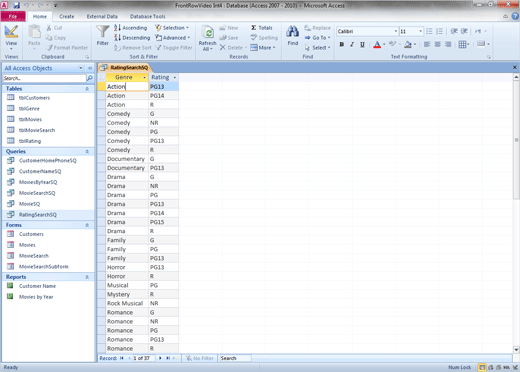Screen dimensions: 520x372
Task: Align text left
Action: pyautogui.click(x=427, y=44)
